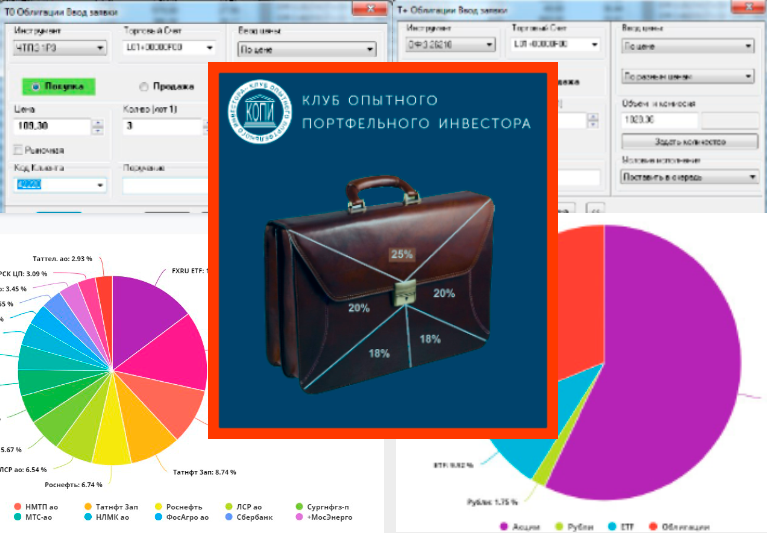Expand the По цене dropdown in T0 window
The width and height of the screenshot is (767, 533).
coord(307,49)
